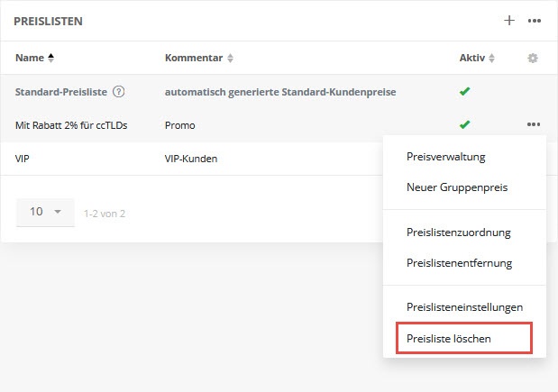
Task: Choose Preislistenentfernung menu entry
Action: (x=459, y=263)
